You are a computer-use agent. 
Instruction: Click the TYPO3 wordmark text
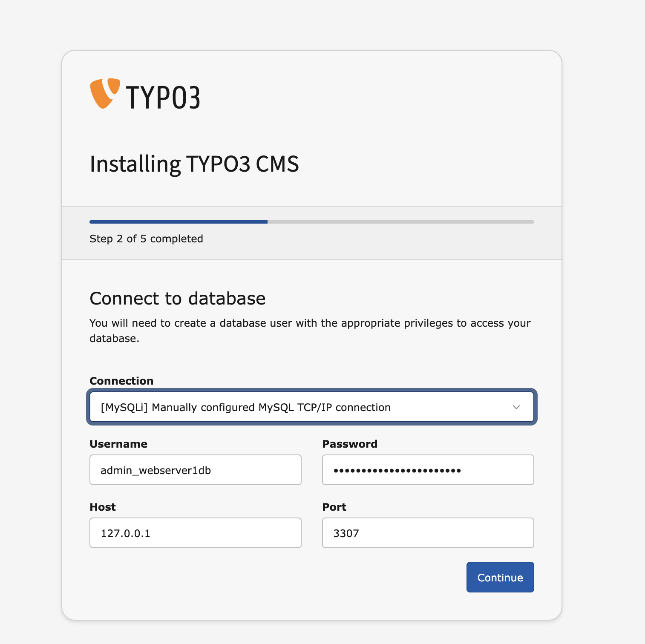point(163,98)
